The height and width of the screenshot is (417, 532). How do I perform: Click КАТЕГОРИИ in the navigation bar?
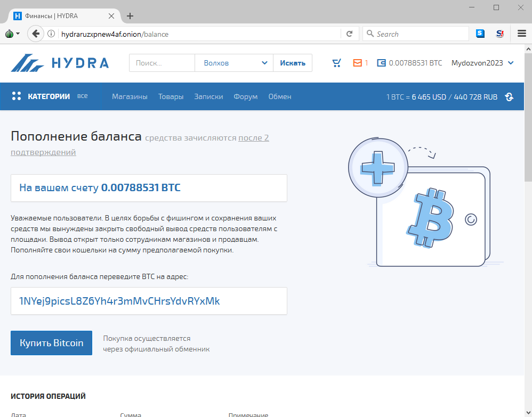pyautogui.click(x=49, y=96)
